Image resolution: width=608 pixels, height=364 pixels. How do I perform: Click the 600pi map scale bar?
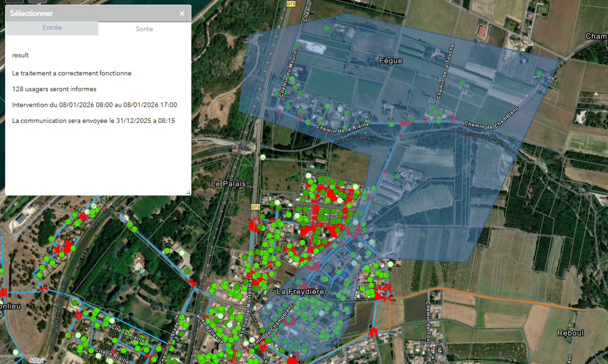tap(35, 360)
